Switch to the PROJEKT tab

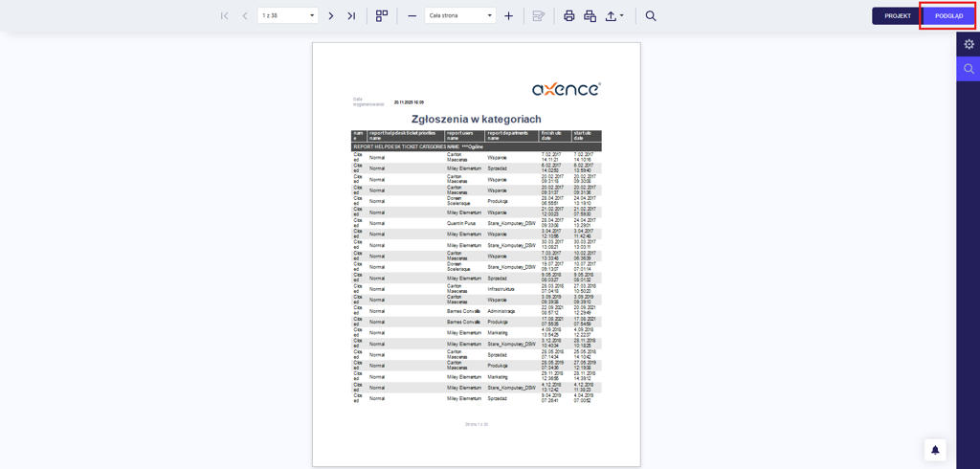pos(897,16)
